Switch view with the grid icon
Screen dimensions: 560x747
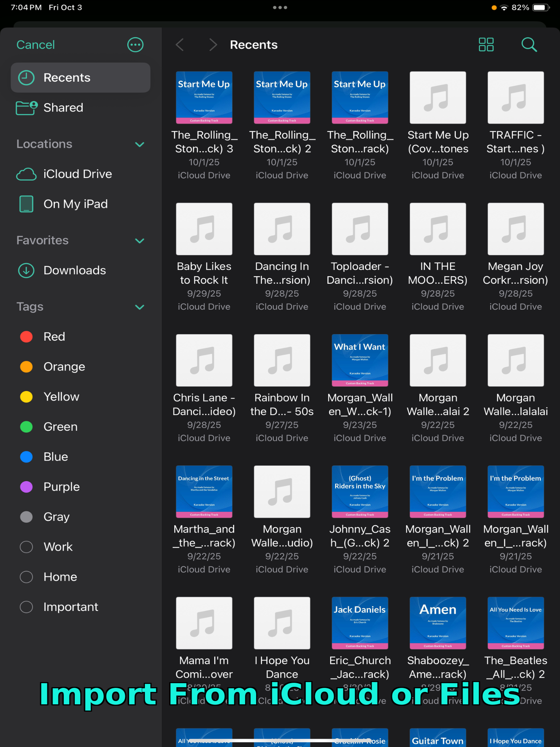pos(486,45)
